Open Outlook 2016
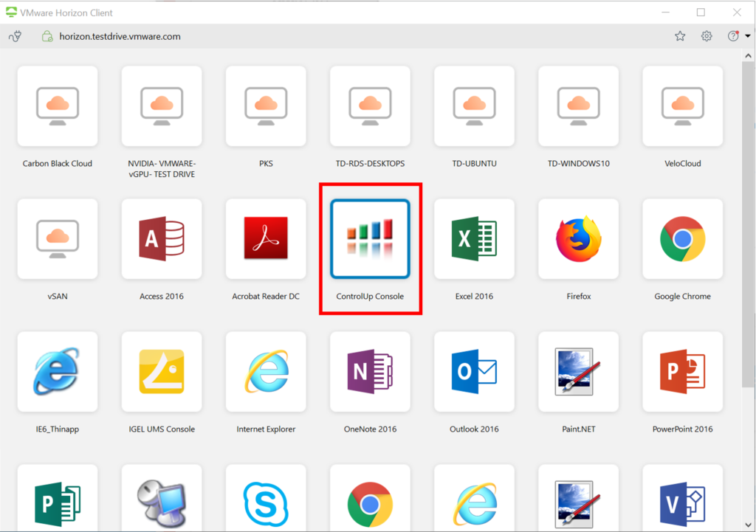 click(474, 372)
